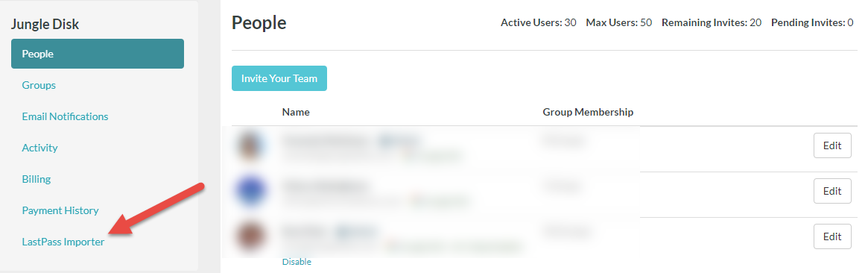Click the Jungle Disk sidebar title

(45, 24)
